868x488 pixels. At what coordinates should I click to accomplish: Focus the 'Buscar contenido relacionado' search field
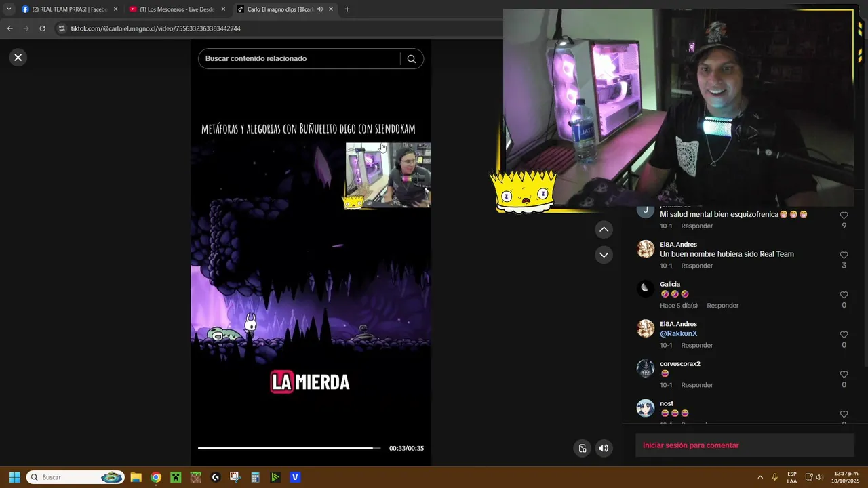click(300, 59)
